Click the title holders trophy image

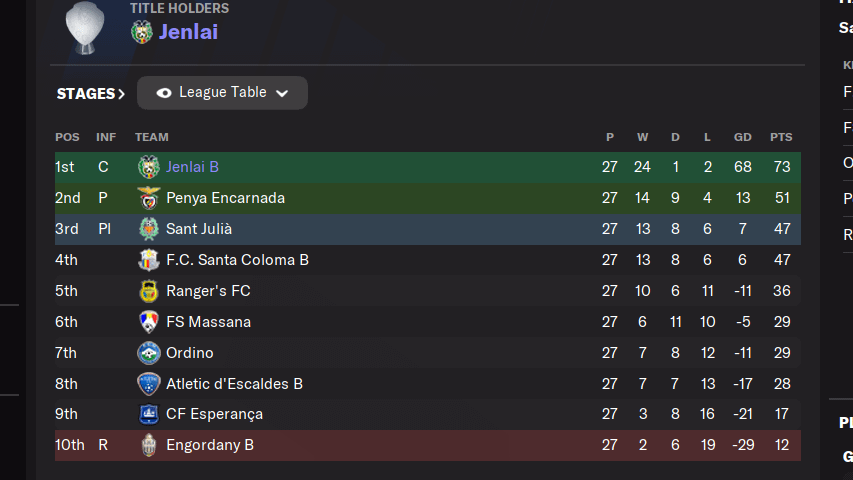85,25
